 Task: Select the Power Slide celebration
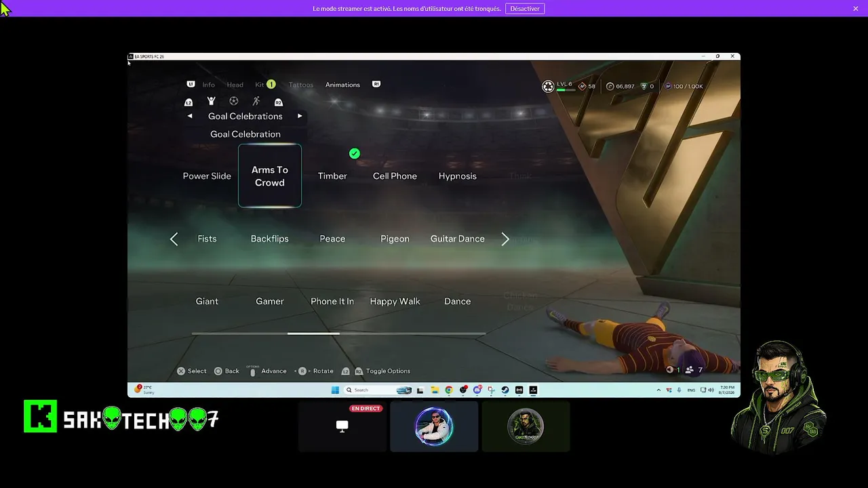click(x=207, y=176)
